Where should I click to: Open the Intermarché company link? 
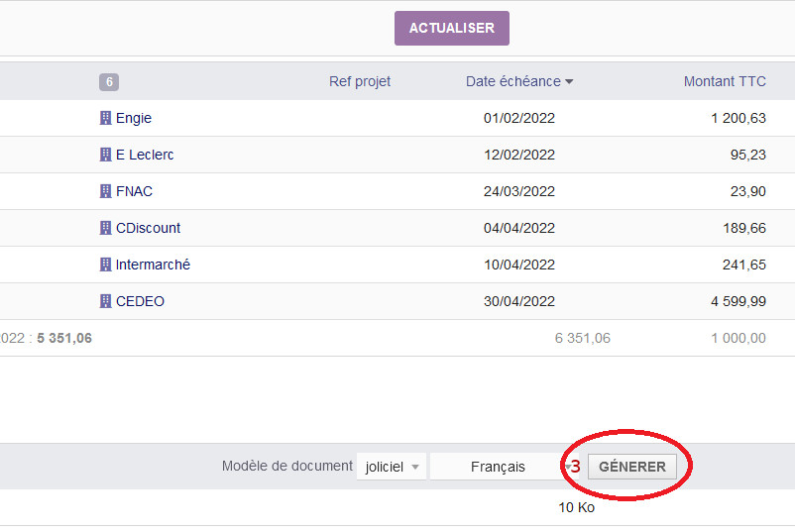coord(153,265)
